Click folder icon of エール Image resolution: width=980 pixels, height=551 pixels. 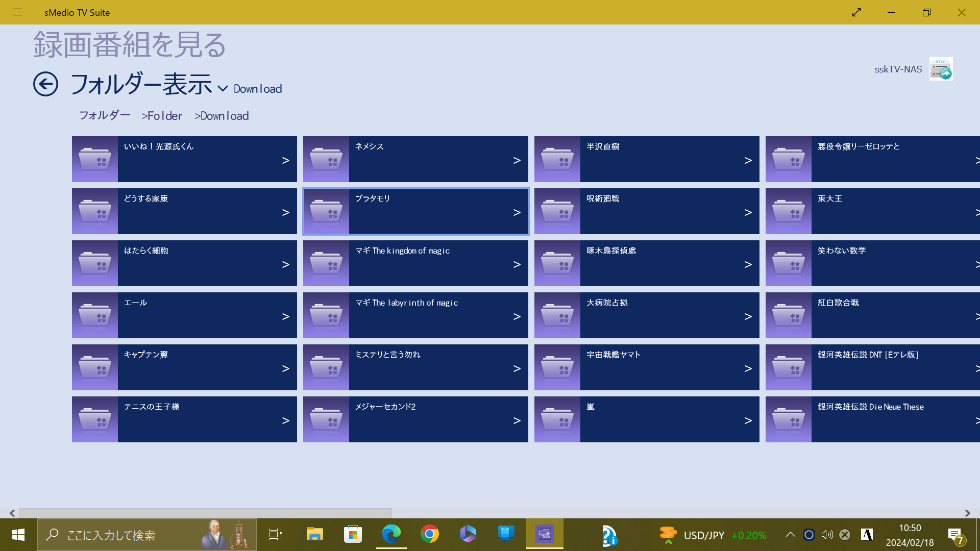tap(95, 315)
